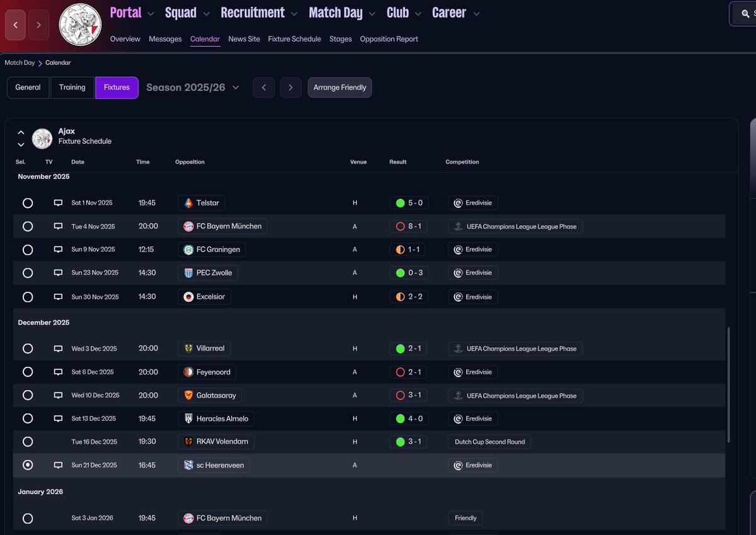Click Bayern München badge on 4 Nov row

(188, 226)
